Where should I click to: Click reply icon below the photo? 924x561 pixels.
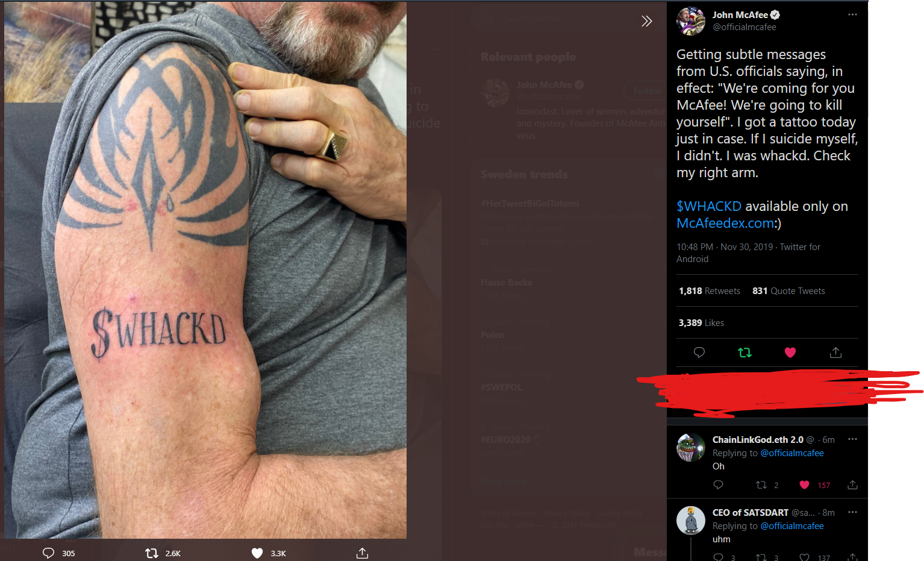[49, 553]
